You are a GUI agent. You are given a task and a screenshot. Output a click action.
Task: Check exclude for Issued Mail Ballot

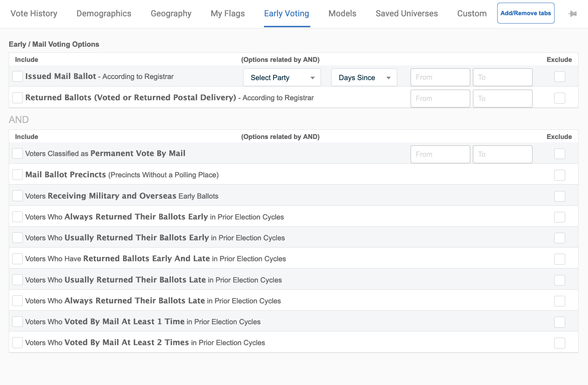click(x=560, y=77)
